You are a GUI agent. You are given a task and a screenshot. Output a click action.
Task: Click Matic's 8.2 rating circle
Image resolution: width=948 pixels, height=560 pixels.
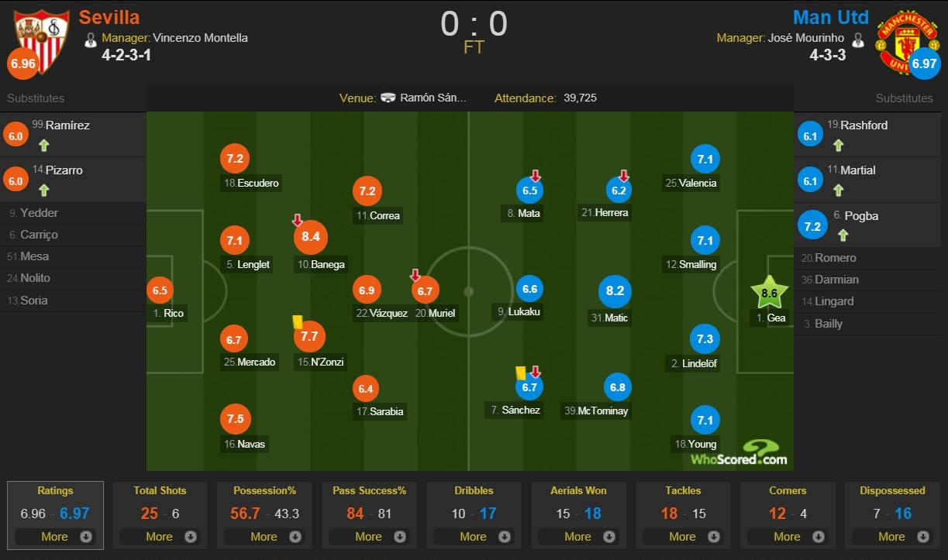[x=615, y=291]
